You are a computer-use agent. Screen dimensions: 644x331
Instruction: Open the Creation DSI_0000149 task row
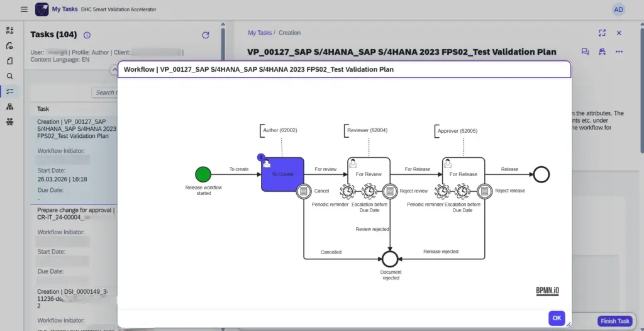pyautogui.click(x=74, y=308)
